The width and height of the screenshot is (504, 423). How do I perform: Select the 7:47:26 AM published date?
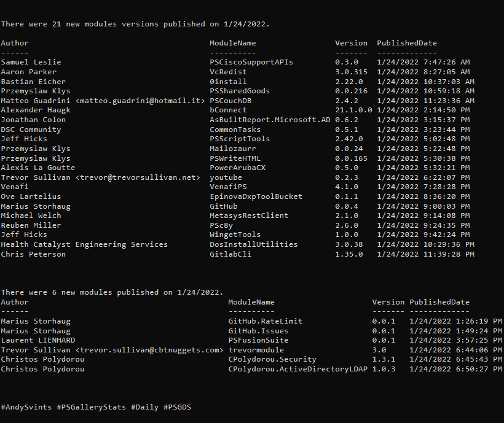[x=423, y=62]
